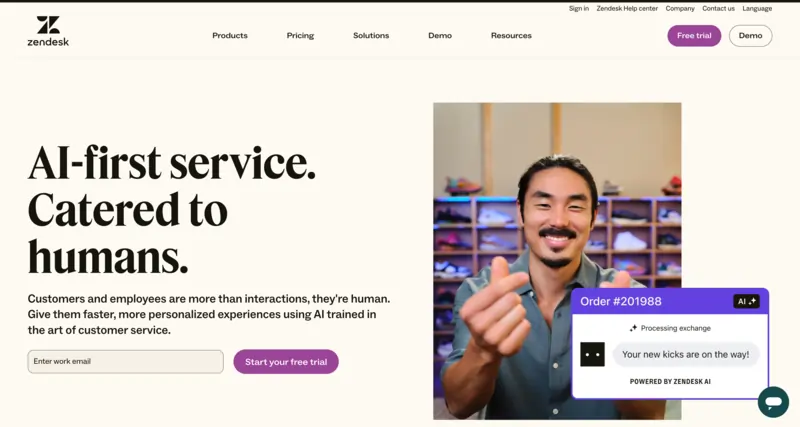Open the Zendesk Help center link
This screenshot has height=427, width=800.
pos(627,9)
